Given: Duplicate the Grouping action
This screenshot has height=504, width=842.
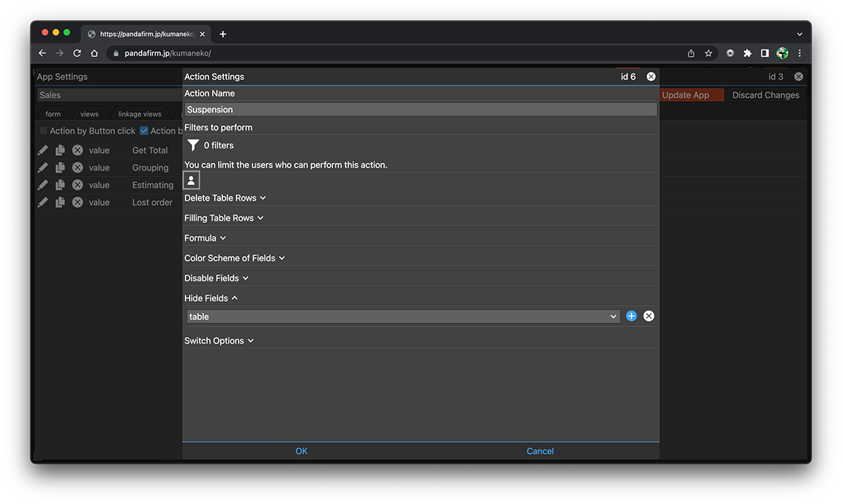Looking at the screenshot, I should point(60,168).
